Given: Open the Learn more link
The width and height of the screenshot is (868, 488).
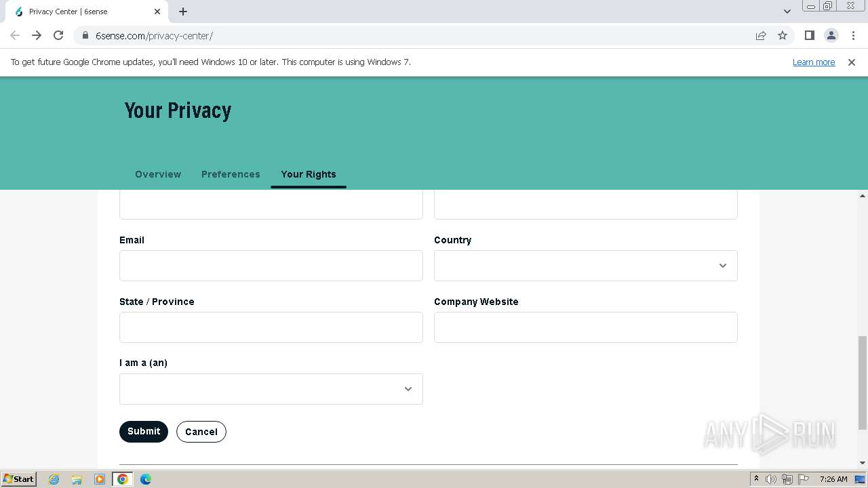Looking at the screenshot, I should (x=814, y=62).
